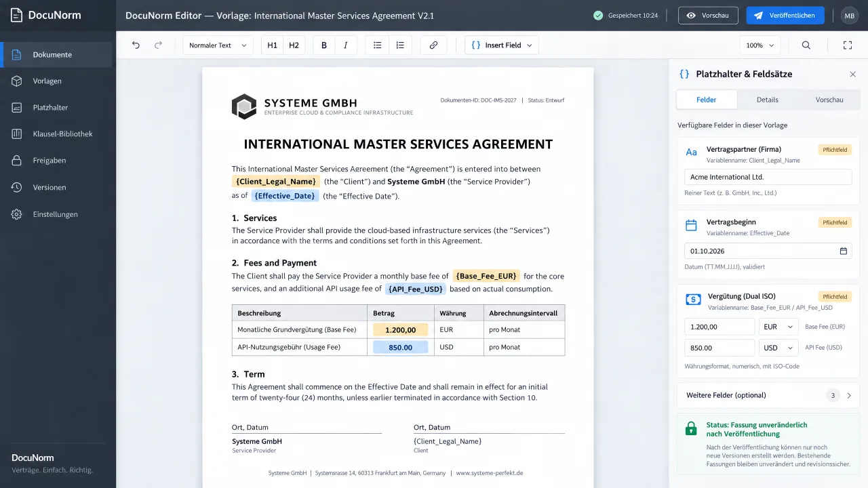Expand Weitere Felder (optional)
This screenshot has width=868, height=488.
pos(768,395)
